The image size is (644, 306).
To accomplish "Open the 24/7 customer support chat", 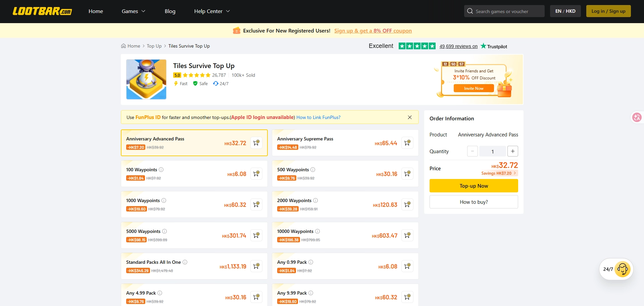I will [x=616, y=269].
